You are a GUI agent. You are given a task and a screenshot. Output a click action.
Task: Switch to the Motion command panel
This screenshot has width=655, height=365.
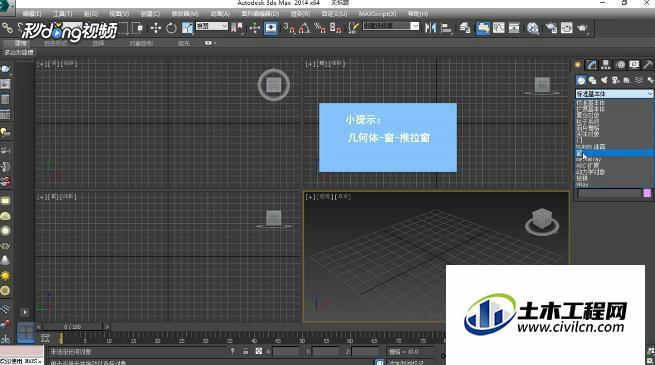(620, 65)
